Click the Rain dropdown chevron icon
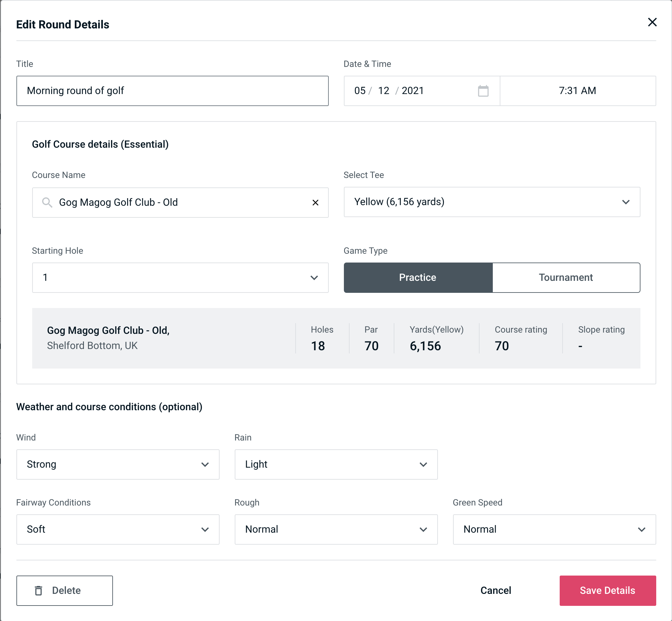Screen dimensions: 672x621 click(423, 464)
